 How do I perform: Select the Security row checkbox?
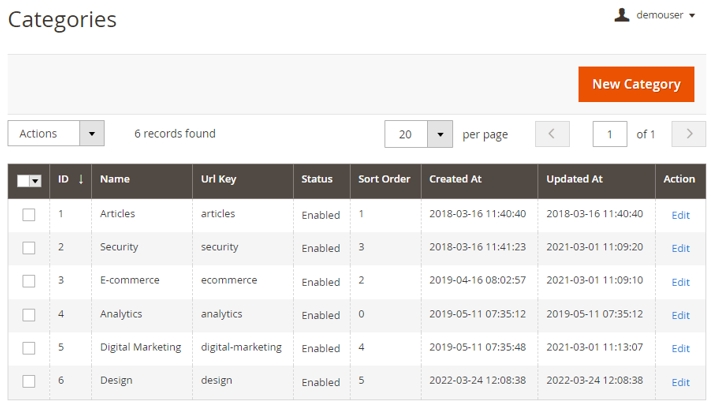coord(29,248)
